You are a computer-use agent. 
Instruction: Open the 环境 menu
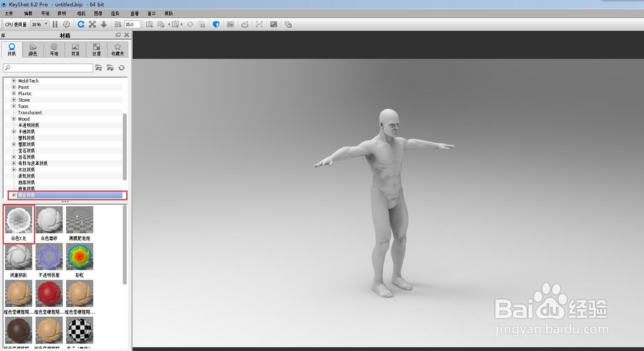click(45, 14)
